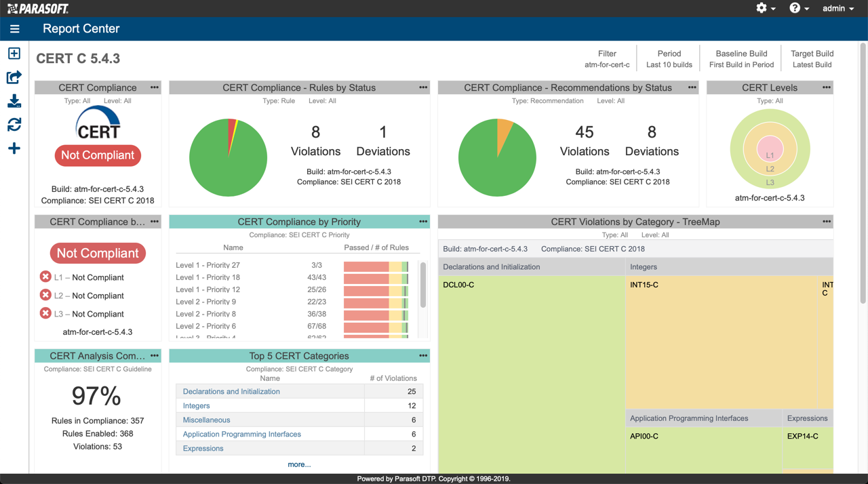Open the Expressions category link
The image size is (868, 484).
tap(203, 449)
